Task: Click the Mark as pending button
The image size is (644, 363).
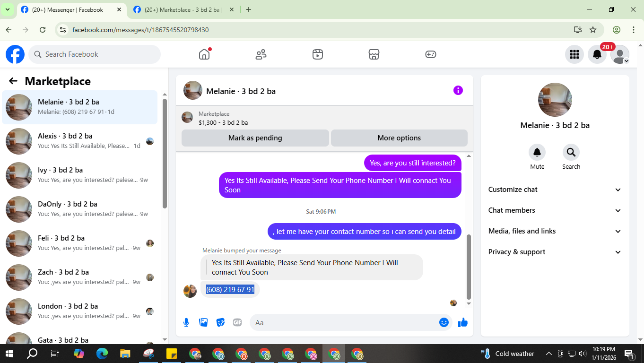Action: pyautogui.click(x=255, y=138)
